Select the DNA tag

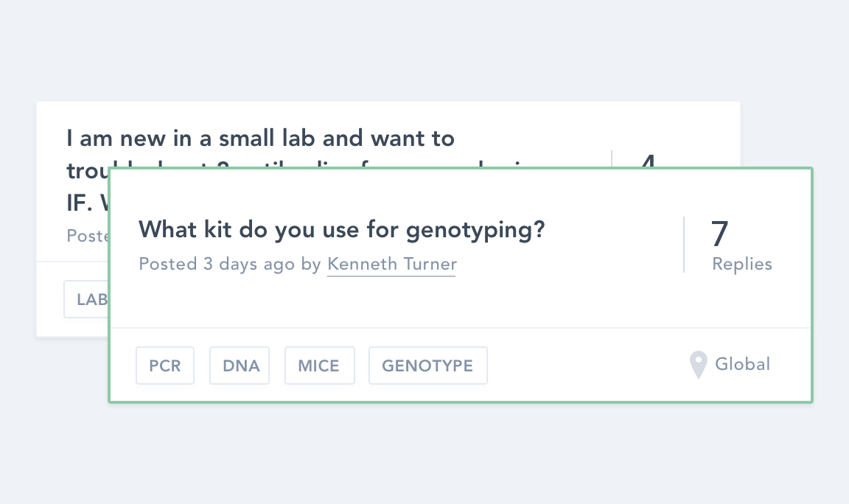[240, 365]
